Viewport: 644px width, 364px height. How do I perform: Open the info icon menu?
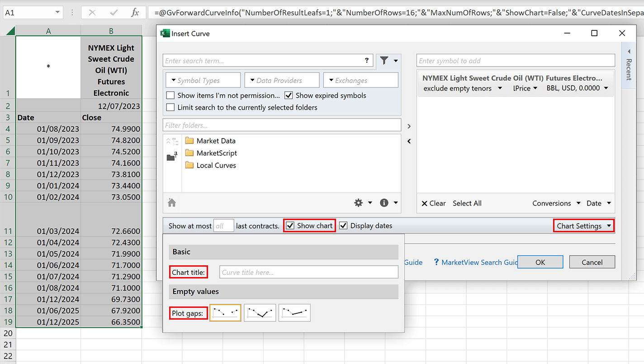384,203
